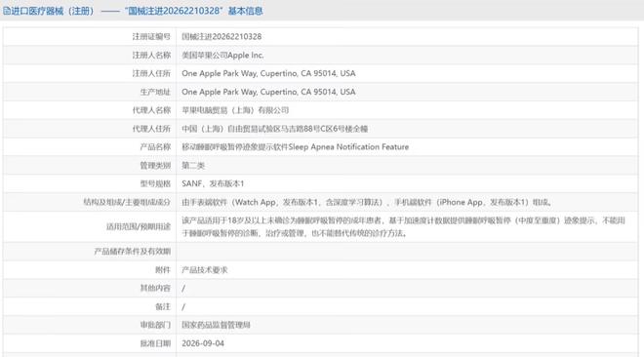Click the document icon in the header
Image resolution: width=644 pixels, height=357 pixels.
click(7, 11)
